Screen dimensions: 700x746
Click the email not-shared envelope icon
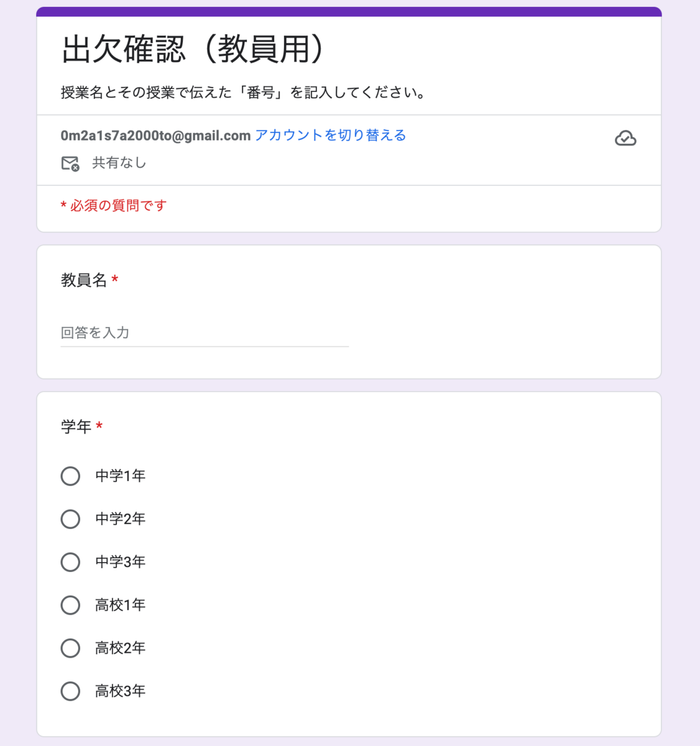(x=70, y=163)
